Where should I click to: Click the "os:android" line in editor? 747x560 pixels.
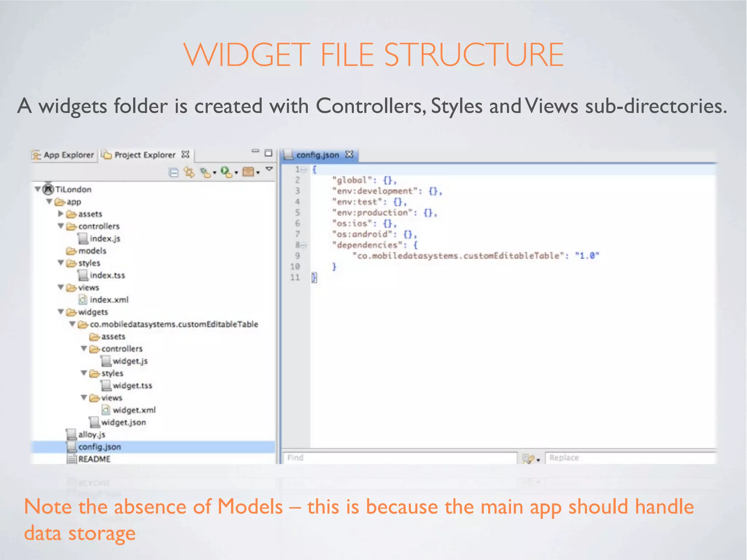[374, 234]
